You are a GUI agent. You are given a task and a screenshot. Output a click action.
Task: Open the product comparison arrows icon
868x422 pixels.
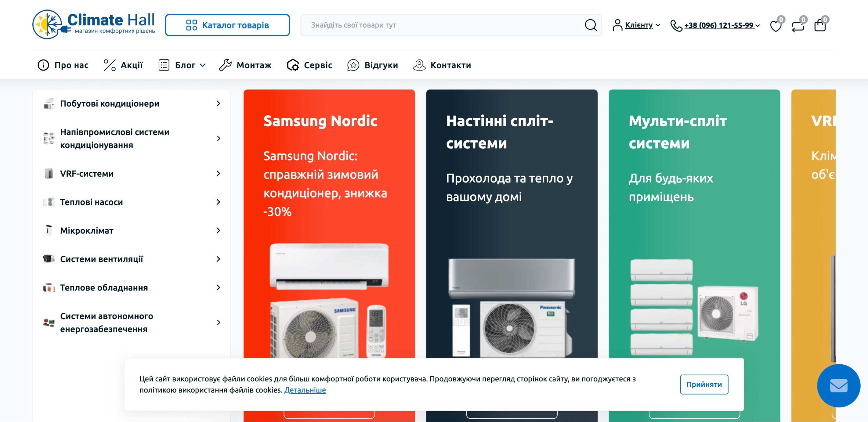click(798, 26)
